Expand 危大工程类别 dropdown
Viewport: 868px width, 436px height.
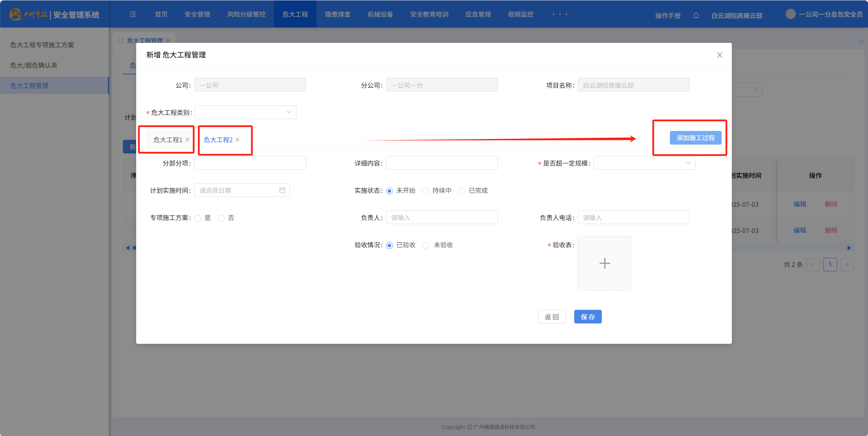[x=245, y=112]
